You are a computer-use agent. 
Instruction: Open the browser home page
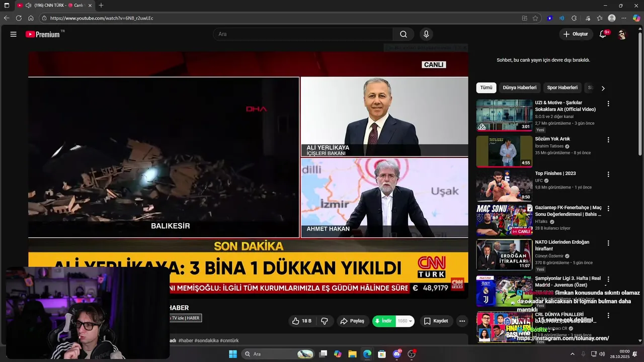pos(31,18)
